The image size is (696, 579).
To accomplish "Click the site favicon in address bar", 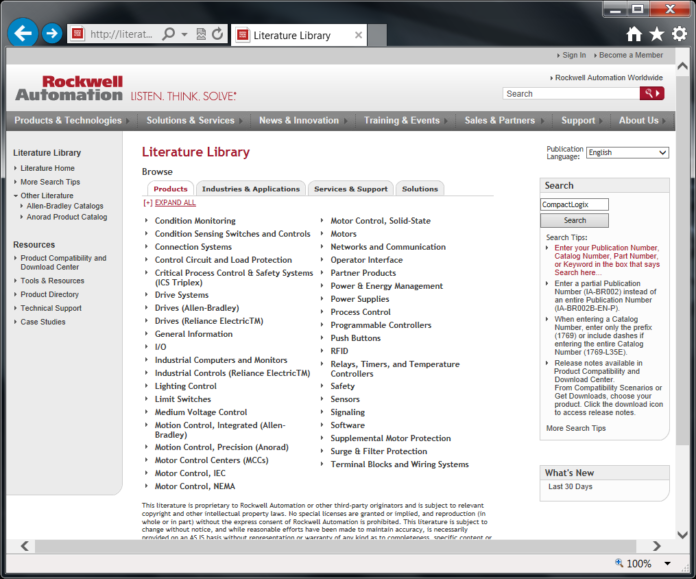I will (78, 34).
